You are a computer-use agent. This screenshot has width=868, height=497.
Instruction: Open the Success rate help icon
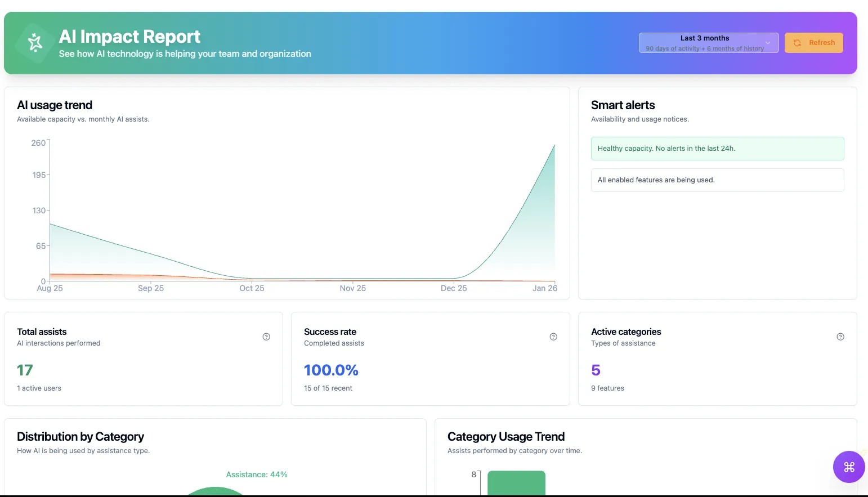(553, 337)
